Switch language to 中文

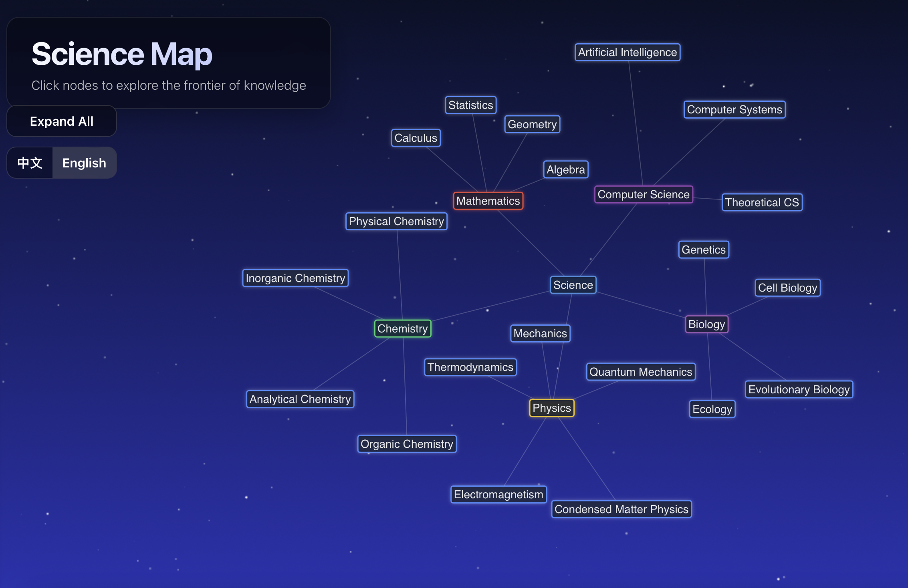(x=30, y=162)
